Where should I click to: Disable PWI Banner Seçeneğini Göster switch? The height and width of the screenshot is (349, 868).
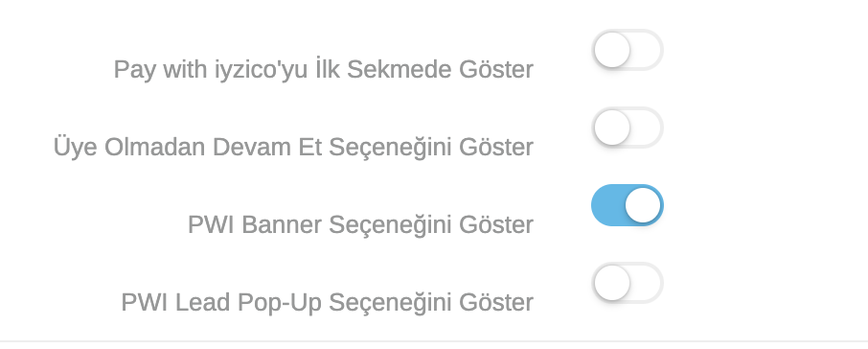point(628,205)
